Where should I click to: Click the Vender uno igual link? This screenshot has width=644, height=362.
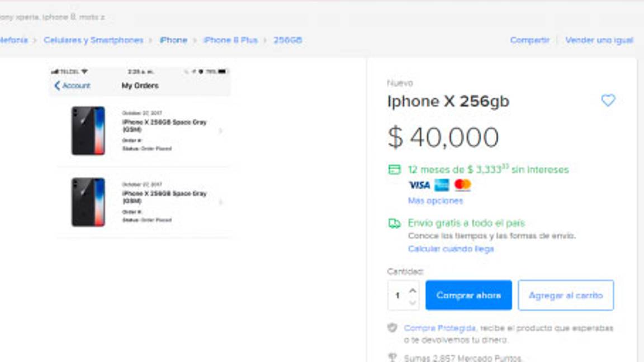pos(599,40)
